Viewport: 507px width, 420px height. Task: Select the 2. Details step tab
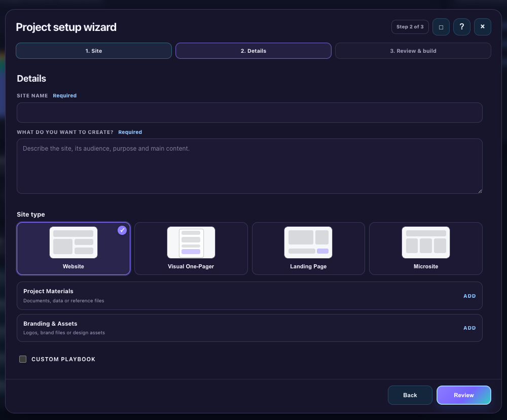tap(253, 51)
